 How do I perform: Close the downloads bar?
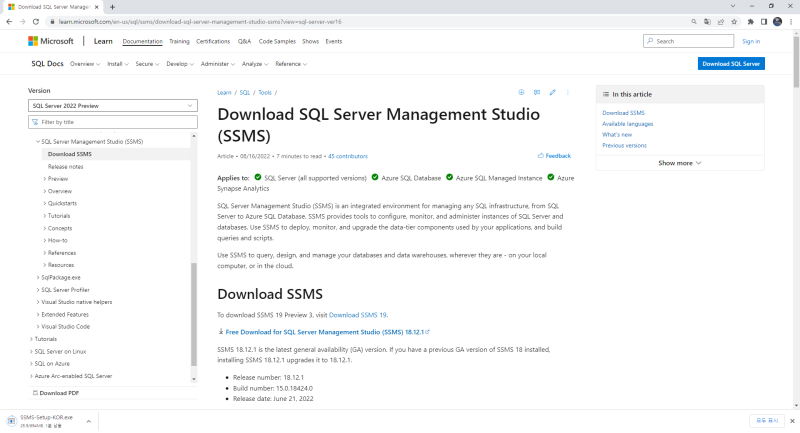792,421
